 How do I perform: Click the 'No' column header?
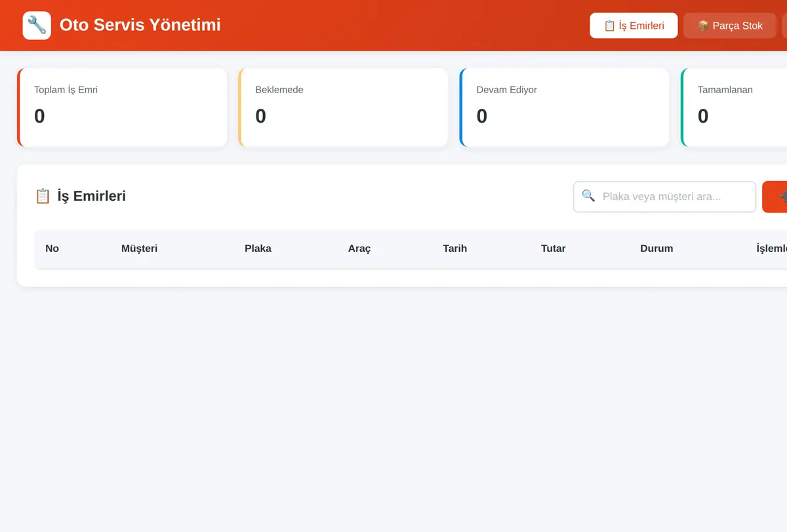click(52, 249)
